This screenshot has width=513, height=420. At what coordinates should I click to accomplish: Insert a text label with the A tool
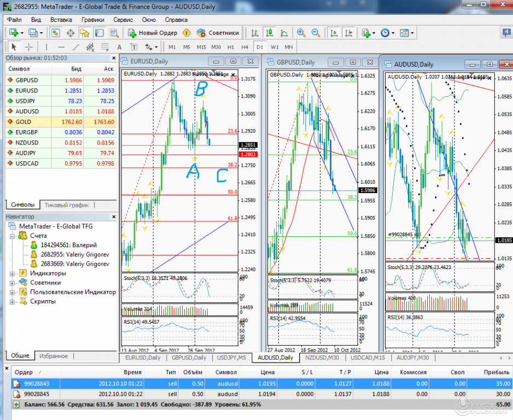(119, 47)
